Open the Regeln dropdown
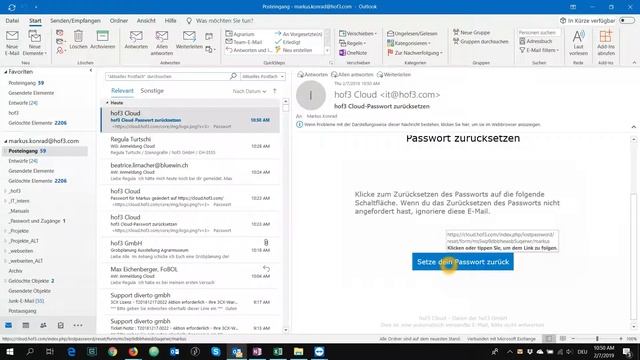Viewport: 640px width, 360px height. (353, 43)
